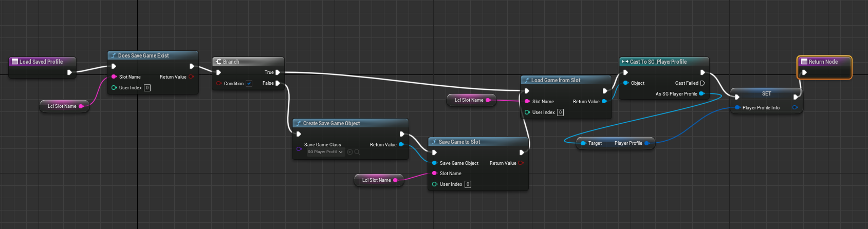Click the Save Game Class pin
This screenshot has width=868, height=229.
[x=299, y=149]
